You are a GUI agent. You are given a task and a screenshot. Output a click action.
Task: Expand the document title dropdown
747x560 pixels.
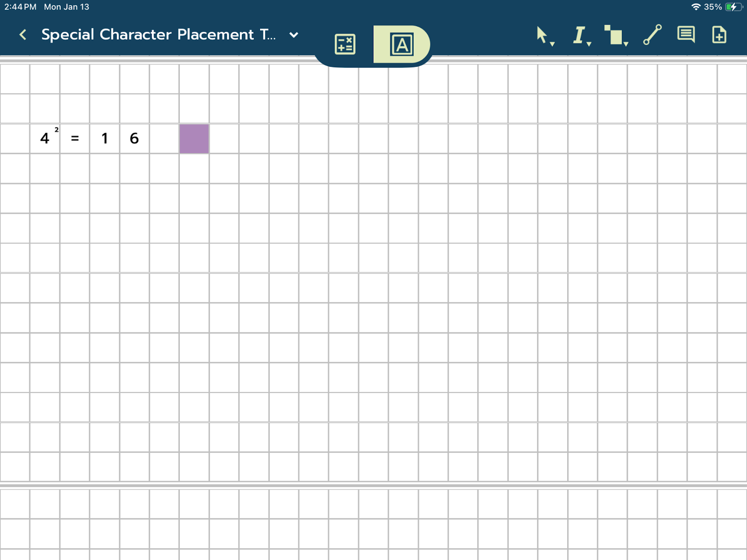(294, 35)
